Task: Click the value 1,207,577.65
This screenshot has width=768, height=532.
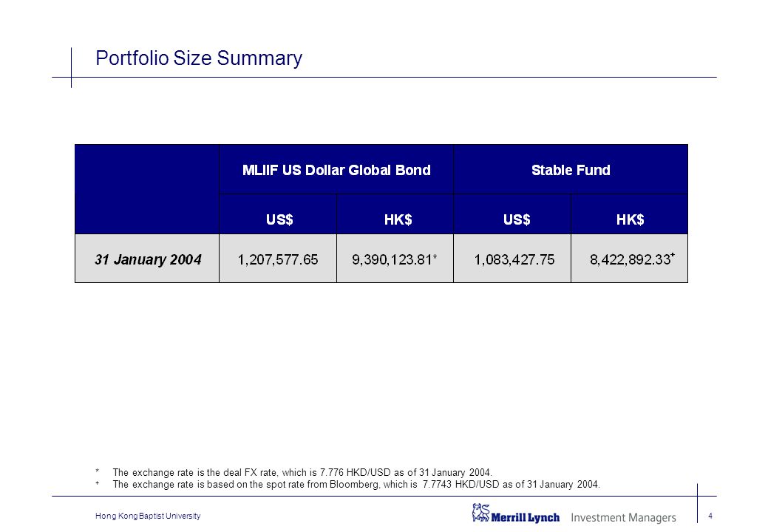Action: tap(278, 259)
